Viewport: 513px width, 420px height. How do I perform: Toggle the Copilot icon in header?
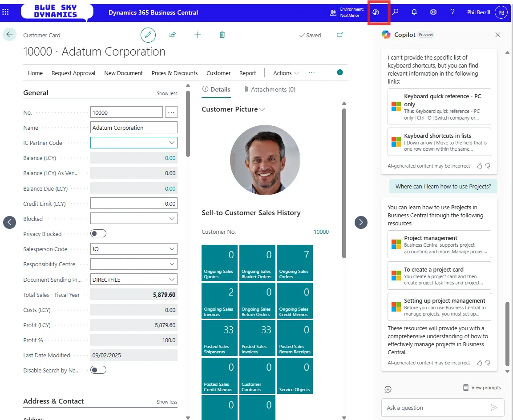pos(376,12)
